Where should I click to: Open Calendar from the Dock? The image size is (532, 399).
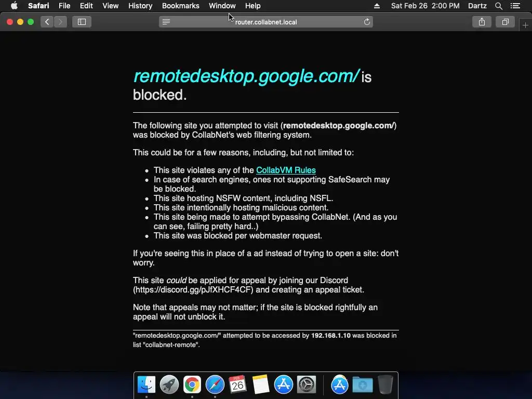click(237, 385)
